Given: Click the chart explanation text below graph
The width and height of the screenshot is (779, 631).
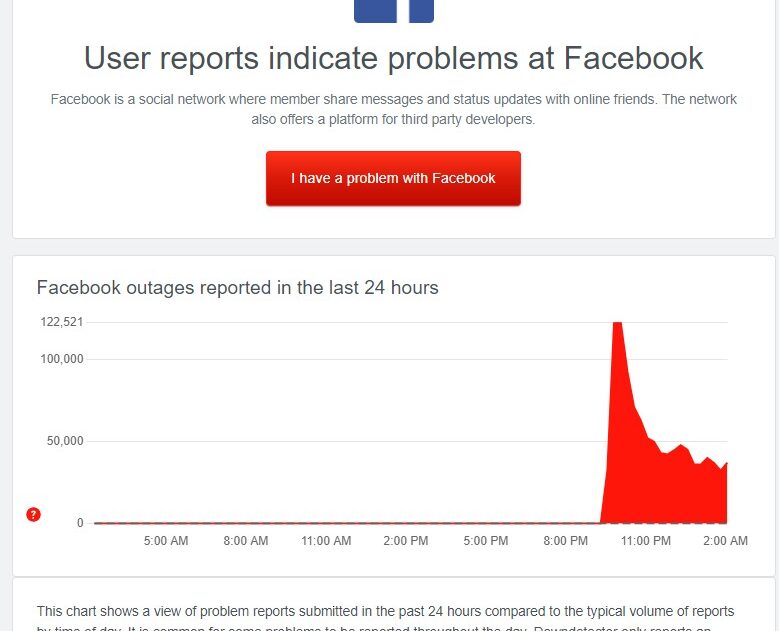Looking at the screenshot, I should coord(386,618).
